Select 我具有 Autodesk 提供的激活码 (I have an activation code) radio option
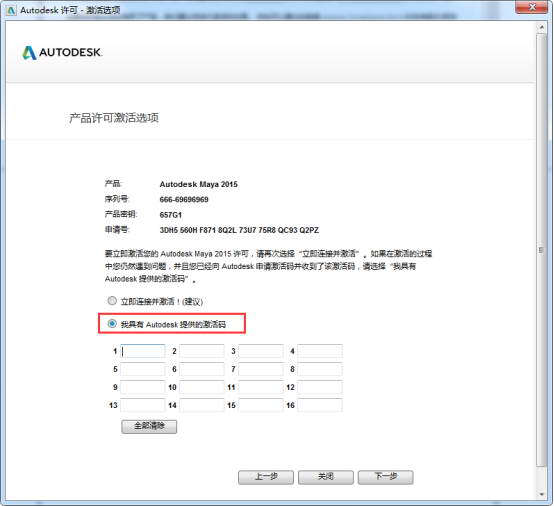The width and height of the screenshot is (554, 506). pos(112,324)
